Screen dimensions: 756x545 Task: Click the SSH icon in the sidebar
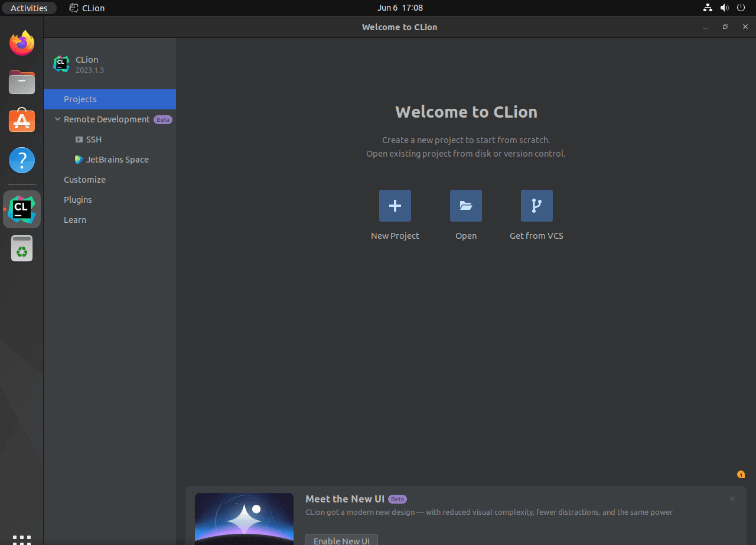pyautogui.click(x=79, y=140)
